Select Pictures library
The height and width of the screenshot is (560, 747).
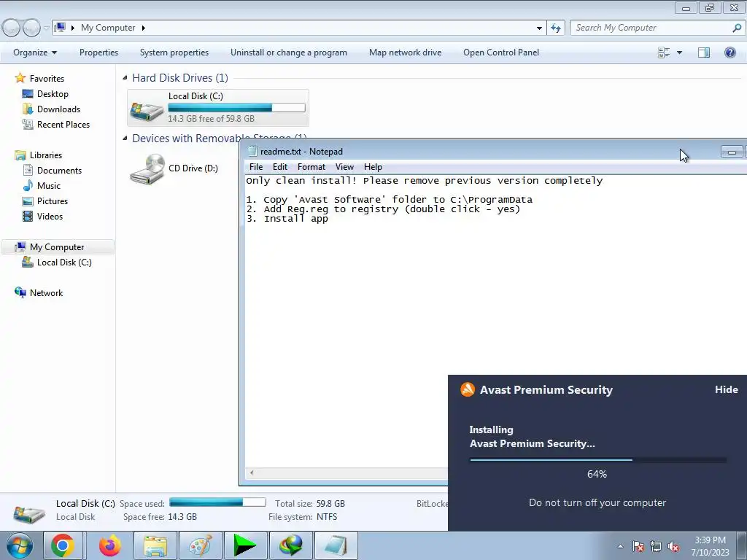pos(53,201)
